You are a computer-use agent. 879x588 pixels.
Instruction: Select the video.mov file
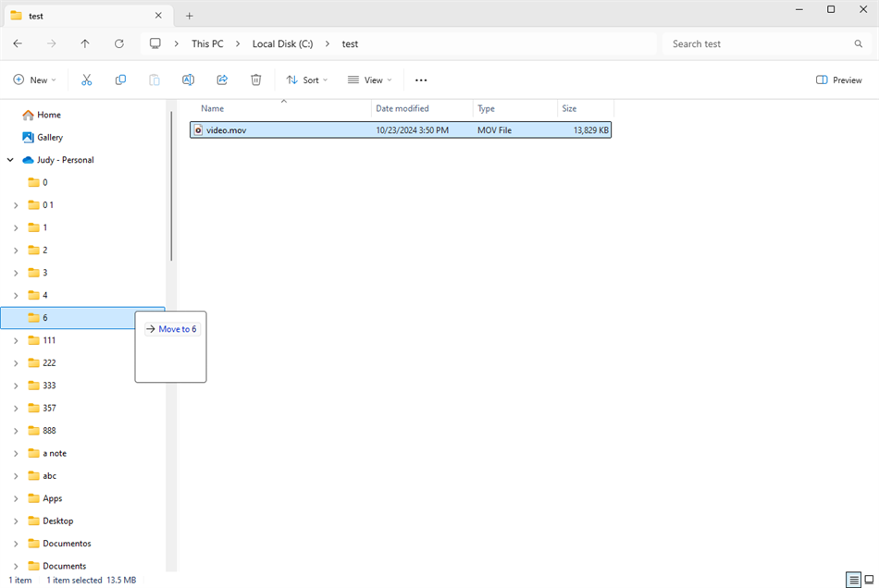click(227, 130)
